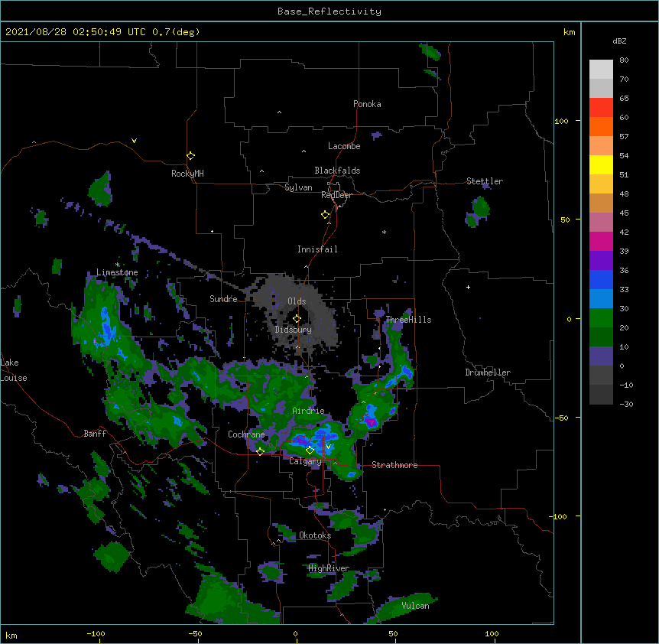Click the Innisfail label
The height and width of the screenshot is (644, 659).
tap(317, 249)
